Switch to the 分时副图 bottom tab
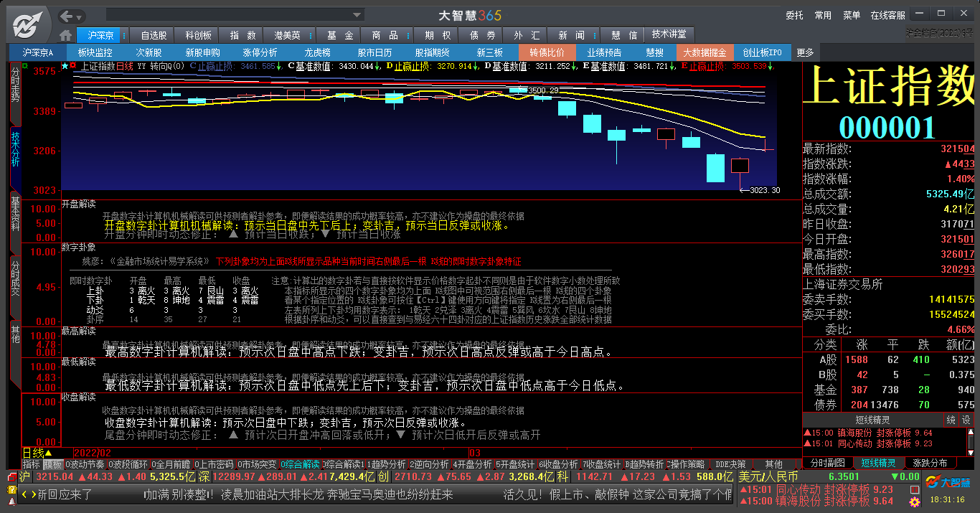Viewport: 980px width, 513px height. click(827, 463)
